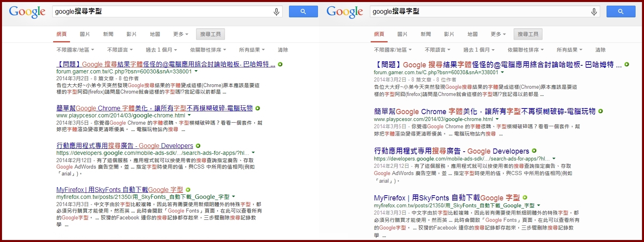The height and width of the screenshot is (242, 644).
Task: Select the 圖片 tab in left window
Action: click(x=85, y=34)
